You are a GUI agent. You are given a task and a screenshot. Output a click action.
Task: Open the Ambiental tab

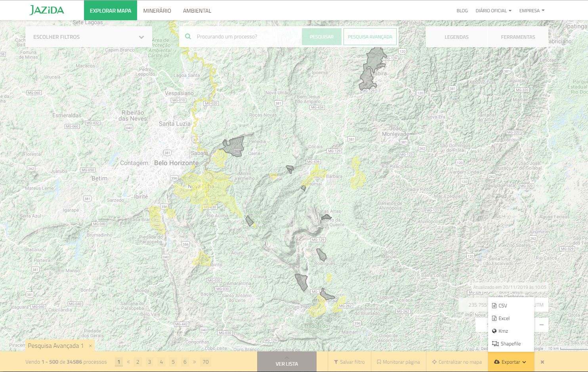pyautogui.click(x=197, y=11)
